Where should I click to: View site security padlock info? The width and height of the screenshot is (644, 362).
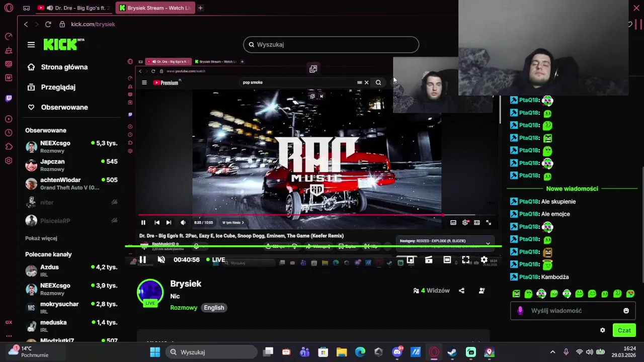click(x=62, y=24)
